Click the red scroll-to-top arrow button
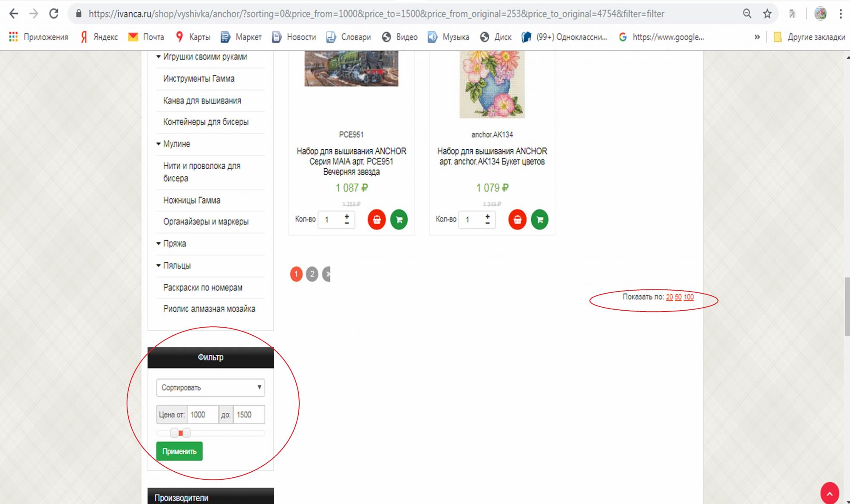Screen dimensions: 850x504 click(829, 493)
